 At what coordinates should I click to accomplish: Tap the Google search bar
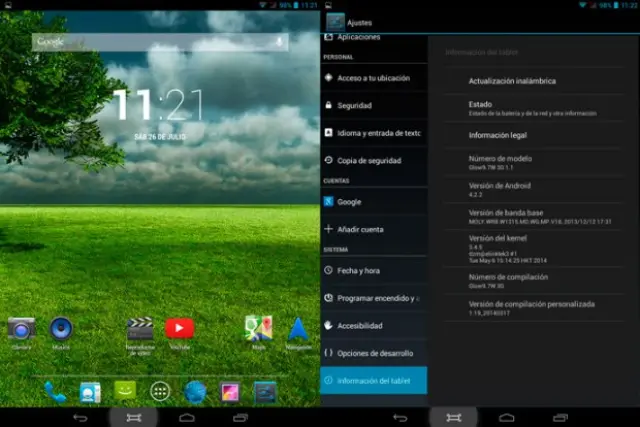(x=150, y=42)
